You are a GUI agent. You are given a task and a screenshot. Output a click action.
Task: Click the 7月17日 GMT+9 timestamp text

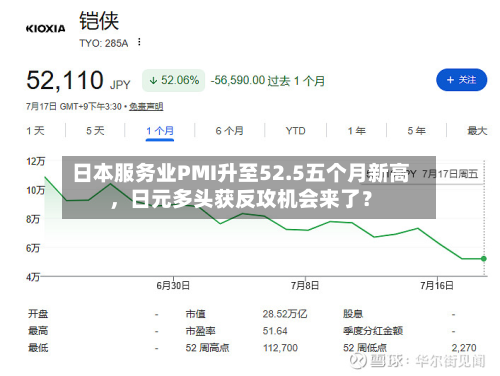[x=74, y=107]
